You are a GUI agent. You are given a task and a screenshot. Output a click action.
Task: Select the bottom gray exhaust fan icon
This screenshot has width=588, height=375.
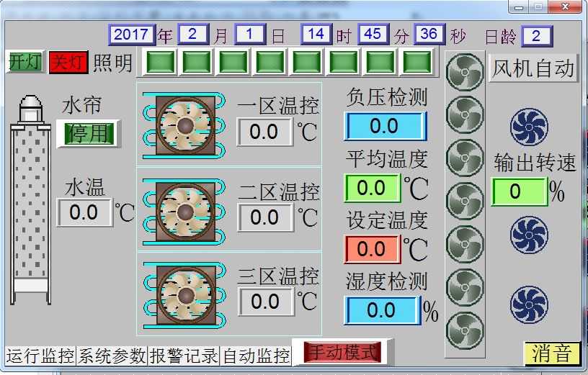tap(465, 330)
